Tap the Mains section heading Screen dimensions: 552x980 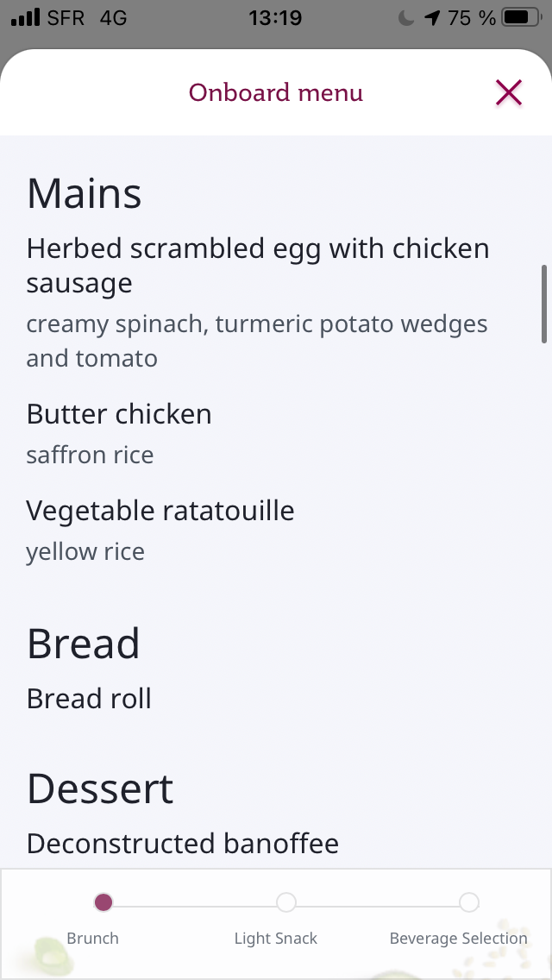tap(84, 193)
